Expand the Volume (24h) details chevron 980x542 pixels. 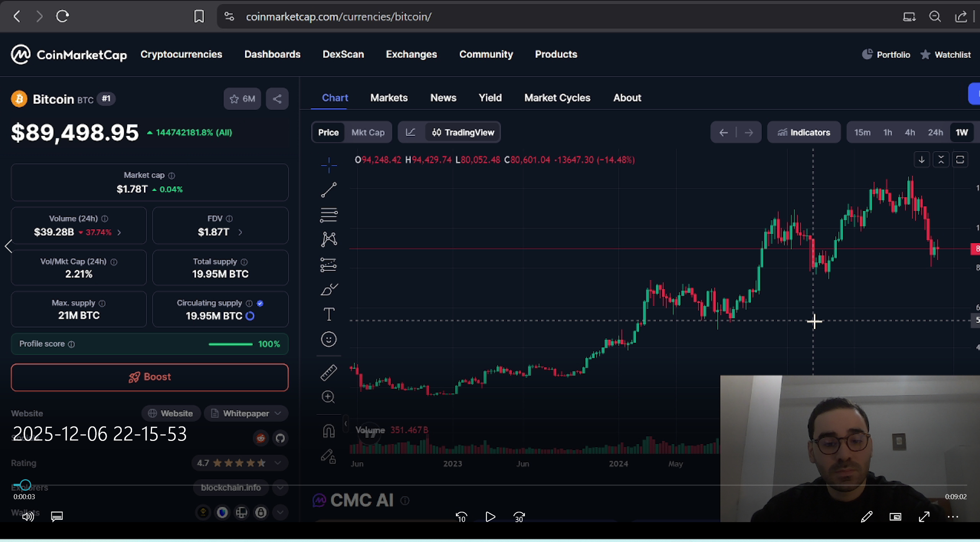(x=119, y=232)
